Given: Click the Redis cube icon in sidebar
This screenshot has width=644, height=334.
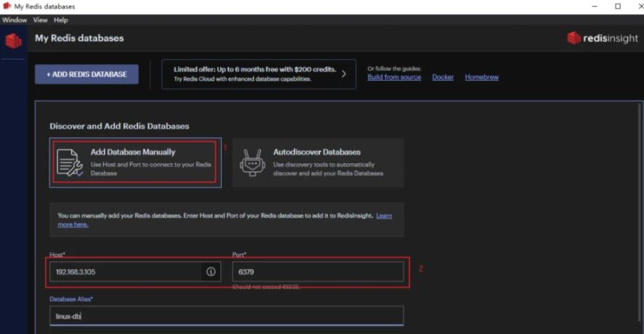Looking at the screenshot, I should (13, 41).
